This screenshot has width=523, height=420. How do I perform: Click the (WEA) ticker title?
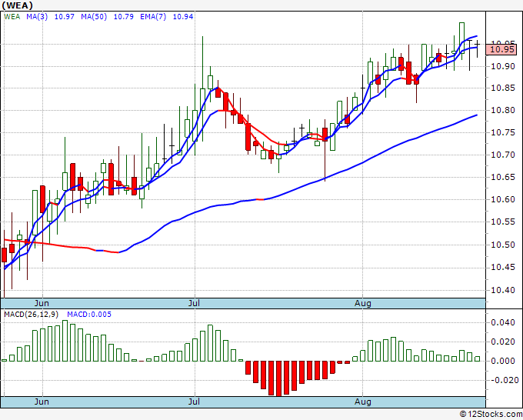pyautogui.click(x=18, y=5)
